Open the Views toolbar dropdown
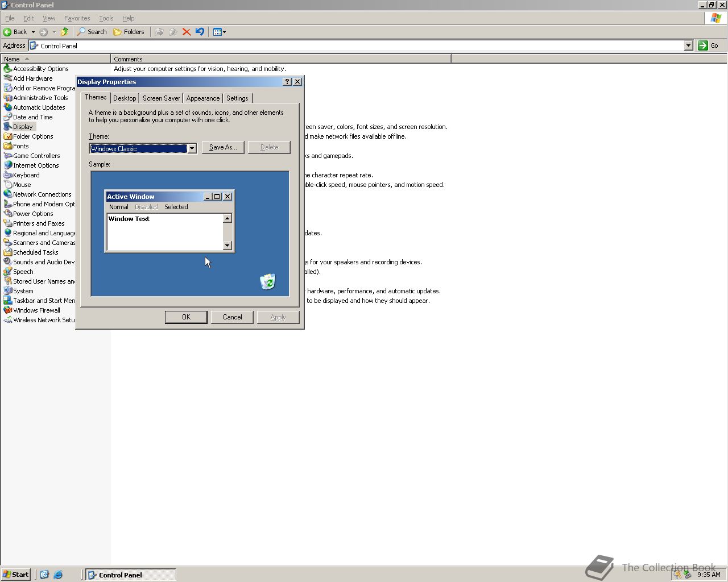 220,32
